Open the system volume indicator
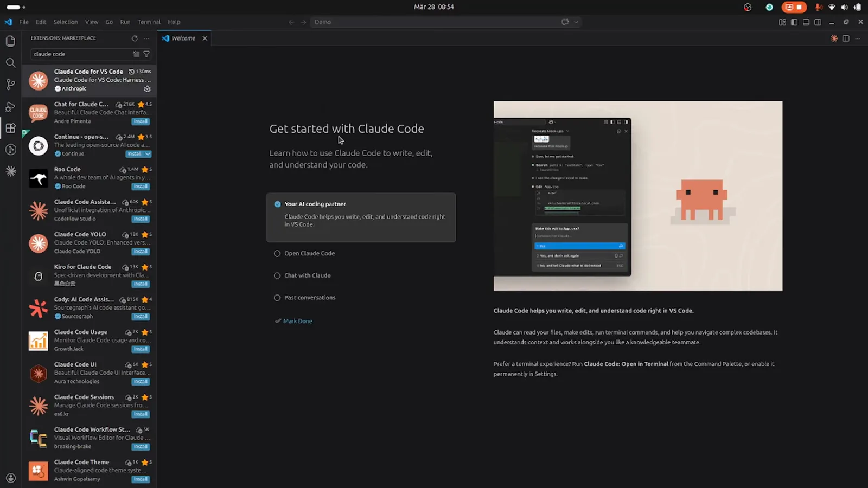 click(844, 7)
